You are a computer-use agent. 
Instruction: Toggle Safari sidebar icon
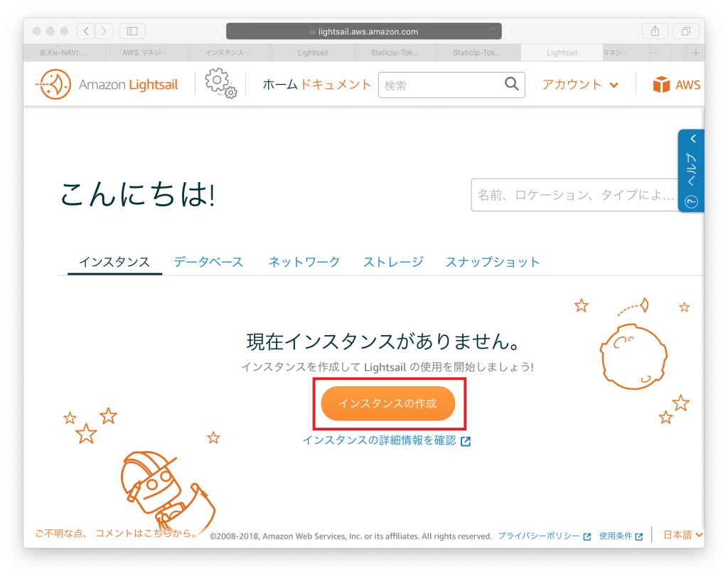[x=132, y=31]
